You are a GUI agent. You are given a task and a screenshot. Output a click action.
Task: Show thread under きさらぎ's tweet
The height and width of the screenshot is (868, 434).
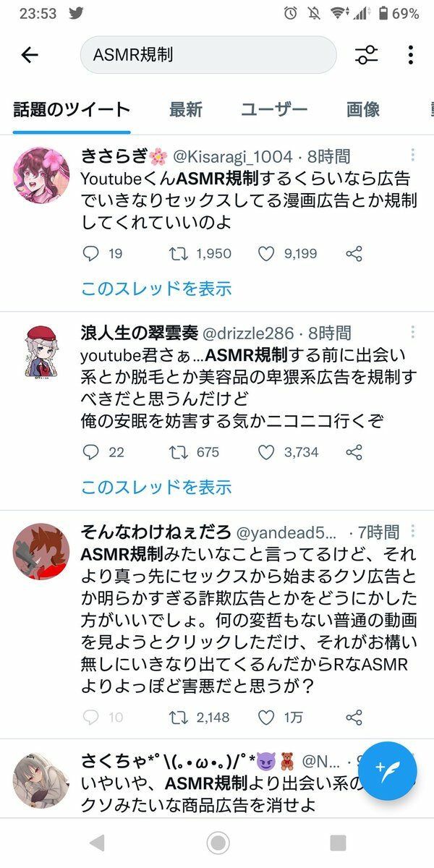click(x=156, y=289)
